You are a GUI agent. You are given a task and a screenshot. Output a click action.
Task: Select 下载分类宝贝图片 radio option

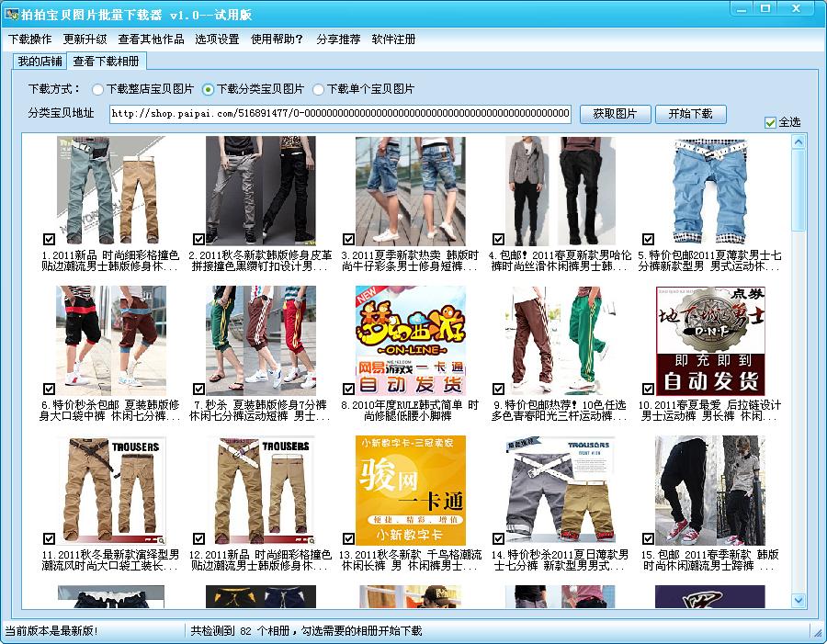254,89
